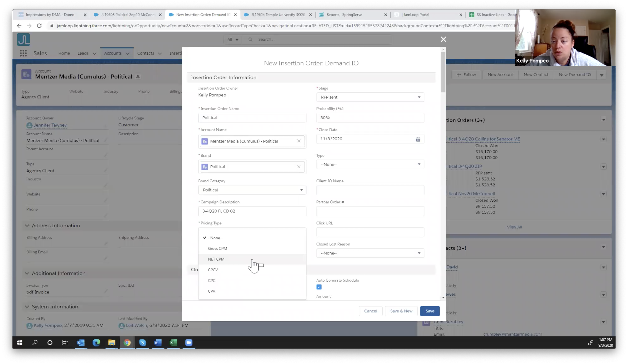Uncheck Auto Generate Schedule checkbox
Viewport: 628px width, 364px height.
[x=319, y=287]
